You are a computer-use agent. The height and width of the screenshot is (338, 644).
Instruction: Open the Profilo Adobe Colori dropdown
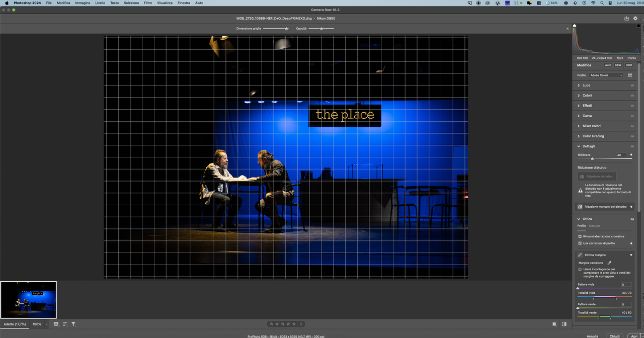[606, 75]
